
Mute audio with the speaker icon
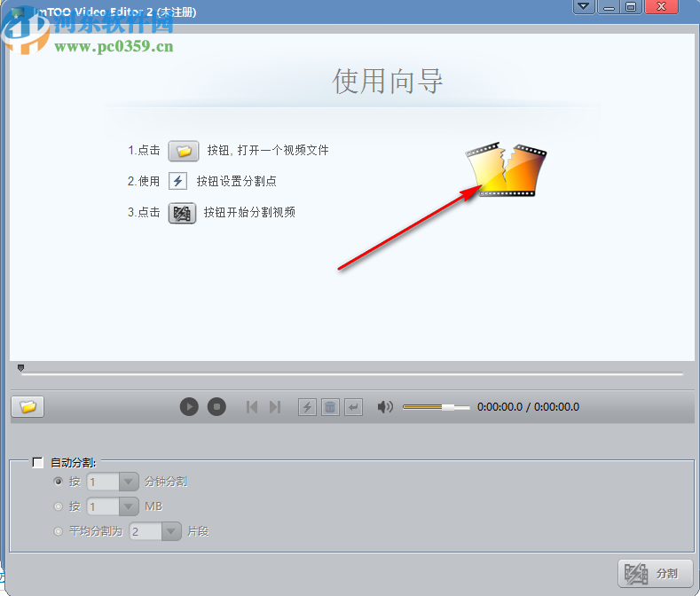[385, 407]
